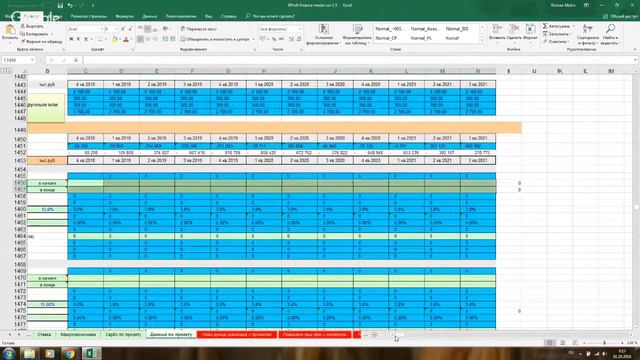Click the Undo arrow in title bar
This screenshot has width=640, height=360.
pyautogui.click(x=70, y=5)
